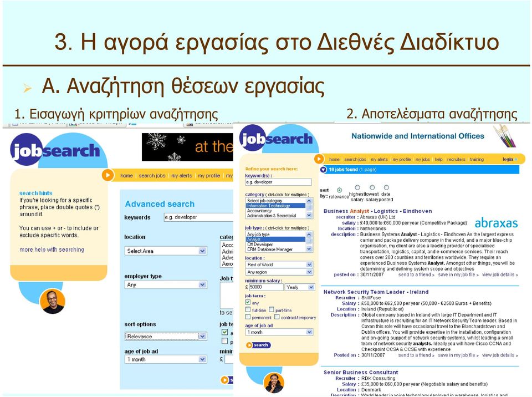The image size is (532, 397).
Task: Open the 'Senior Business Consultant' job title
Action: (x=361, y=372)
